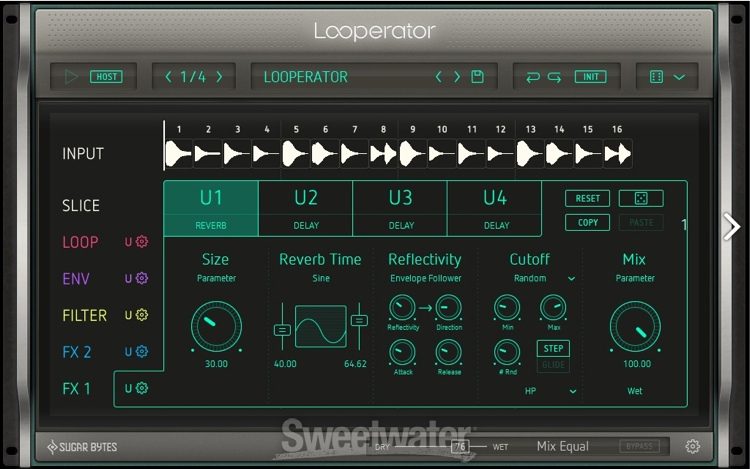Click the RESET button

point(587,198)
